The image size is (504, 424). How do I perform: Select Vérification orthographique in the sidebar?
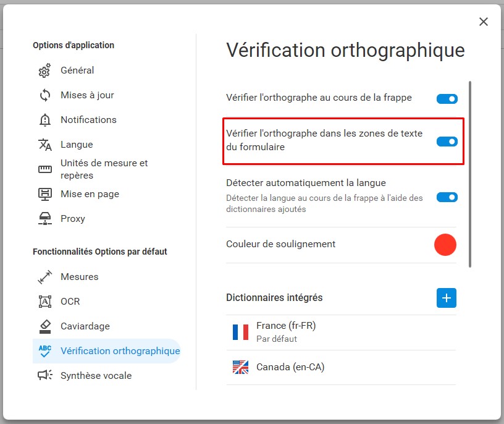point(106,351)
